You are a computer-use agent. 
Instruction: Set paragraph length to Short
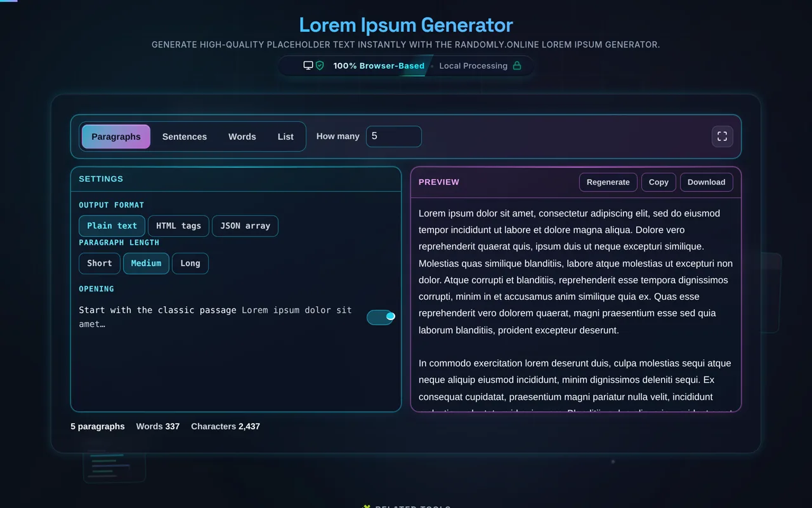[x=100, y=263]
